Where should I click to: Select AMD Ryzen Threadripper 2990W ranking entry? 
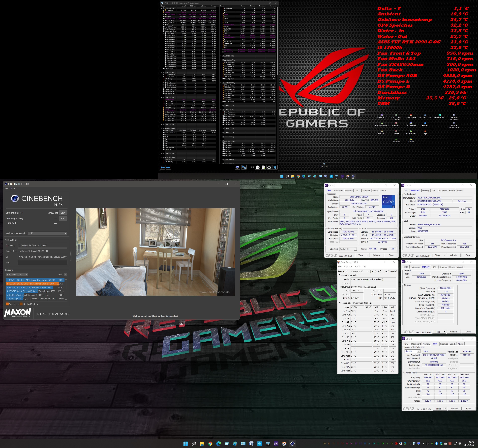(35, 280)
